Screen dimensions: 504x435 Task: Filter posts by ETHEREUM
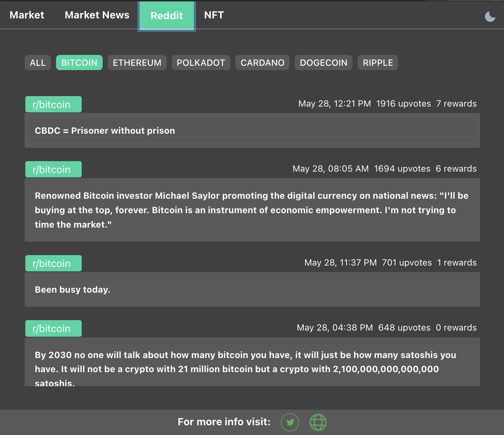(x=137, y=63)
